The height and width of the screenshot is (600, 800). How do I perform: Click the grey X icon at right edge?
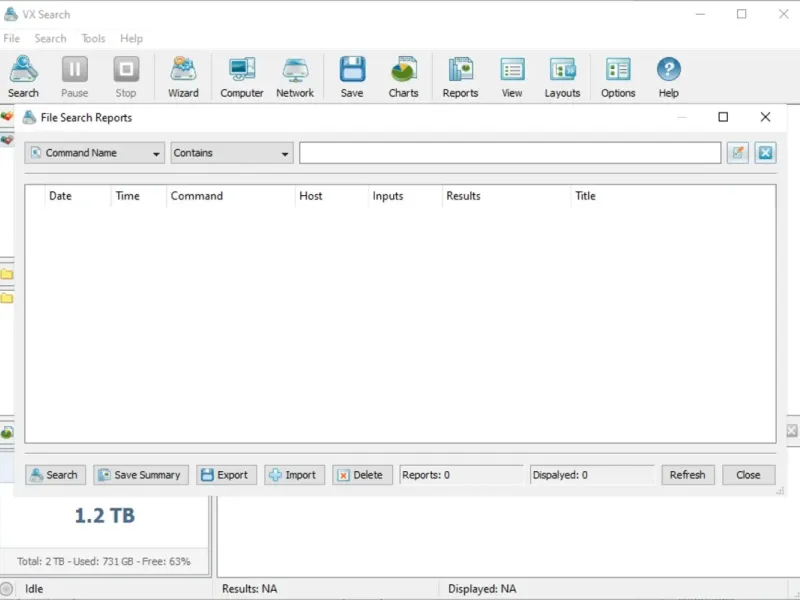(792, 431)
